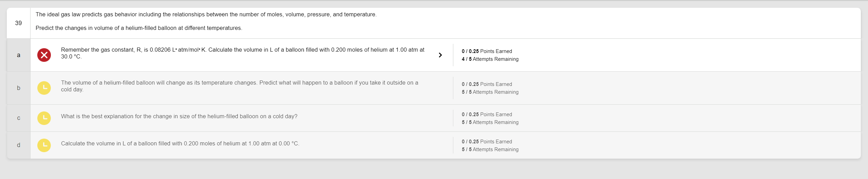This screenshot has width=868, height=179.
Task: Click attempts remaining text for part d
Action: 490,149
